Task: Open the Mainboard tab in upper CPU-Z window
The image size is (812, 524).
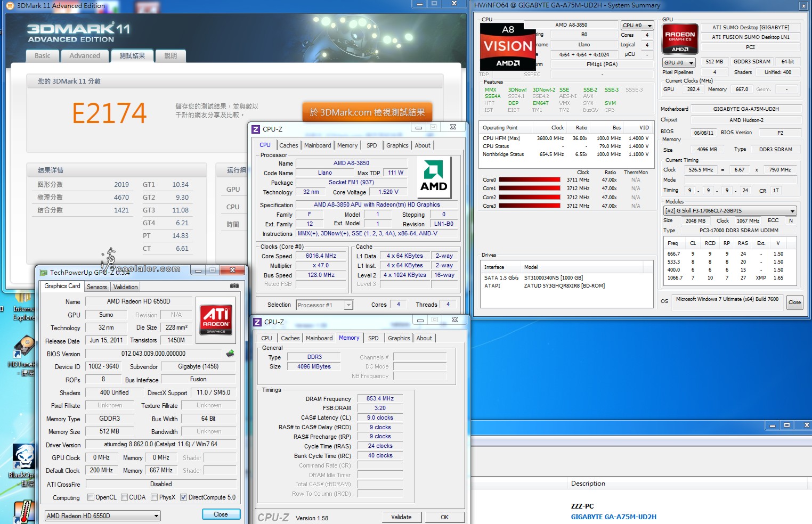Action: (x=318, y=145)
